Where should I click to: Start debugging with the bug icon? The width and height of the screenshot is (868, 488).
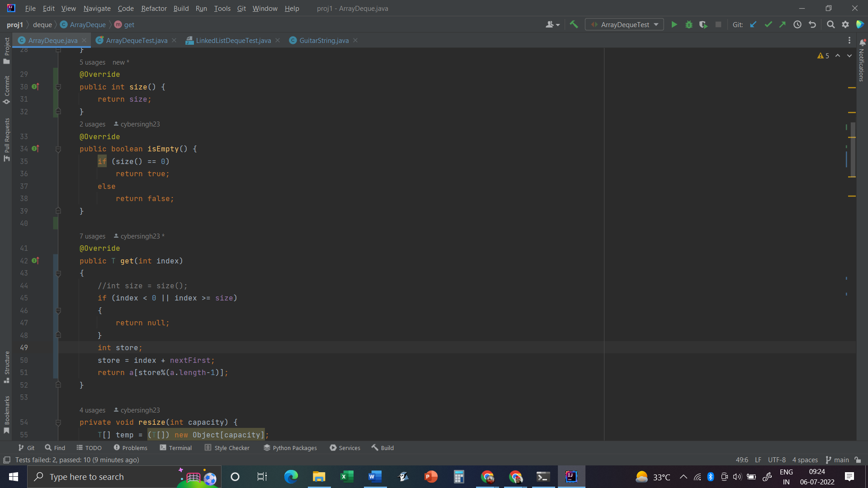pyautogui.click(x=689, y=25)
